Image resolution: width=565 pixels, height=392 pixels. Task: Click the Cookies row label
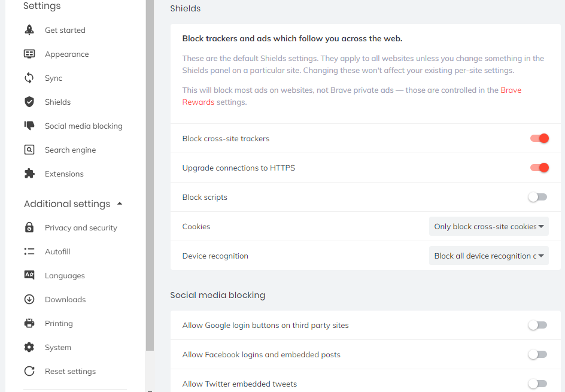click(196, 226)
